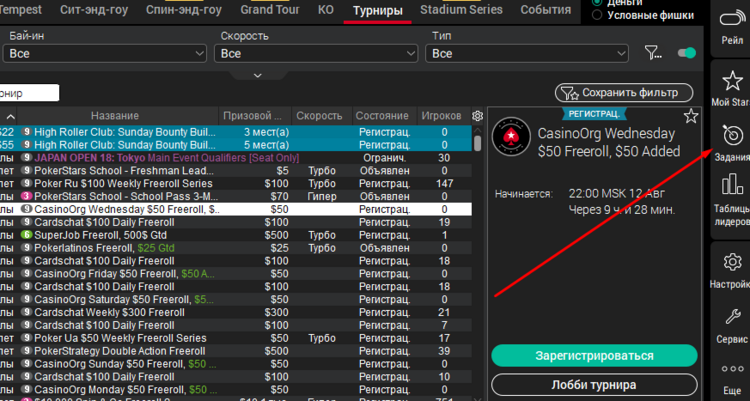
Task: Toggle the green filter switch off
Action: (686, 53)
